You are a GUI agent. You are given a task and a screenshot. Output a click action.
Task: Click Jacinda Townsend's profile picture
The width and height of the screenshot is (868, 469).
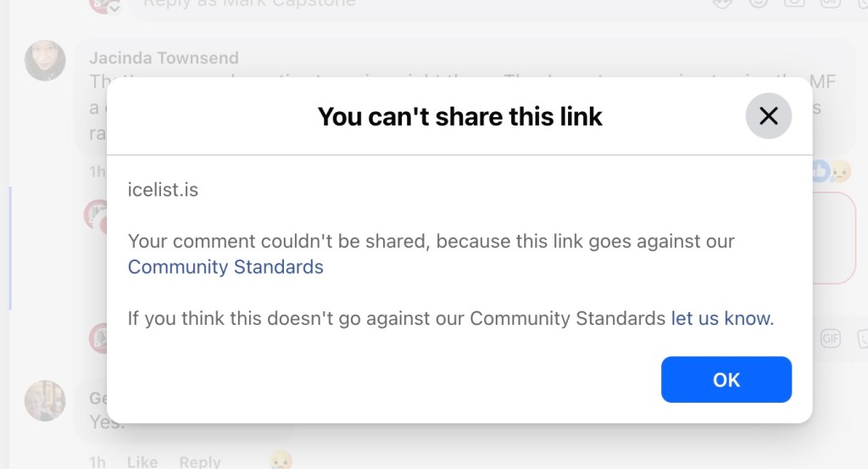click(x=45, y=60)
